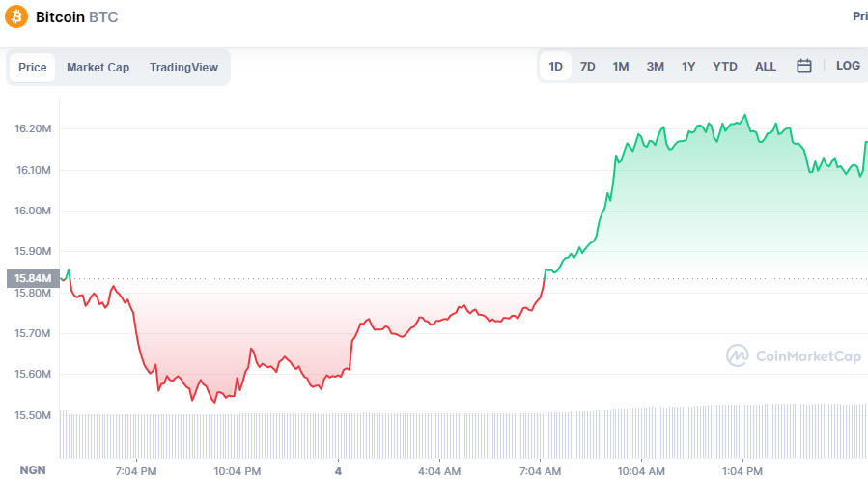Click the Bitcoin BTC title text
Viewport: 868px width, 481px height.
pos(77,17)
